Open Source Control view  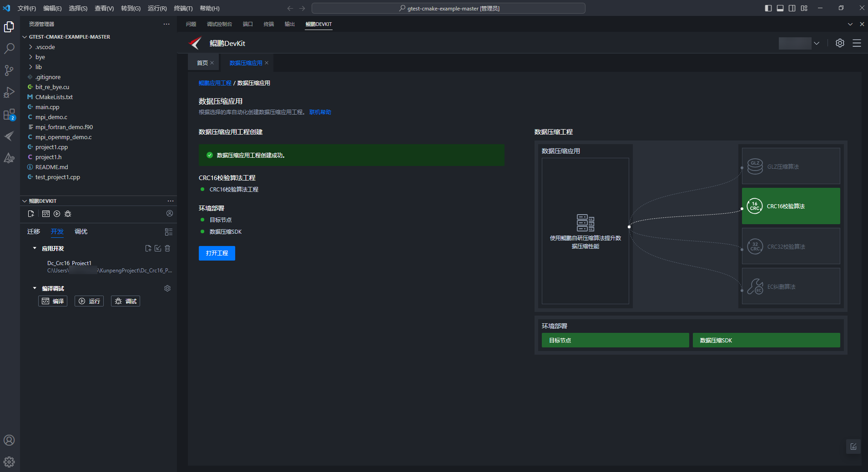pos(9,70)
